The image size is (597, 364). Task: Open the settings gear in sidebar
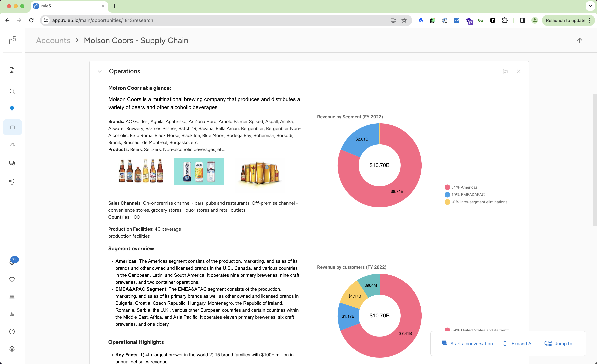point(12,349)
